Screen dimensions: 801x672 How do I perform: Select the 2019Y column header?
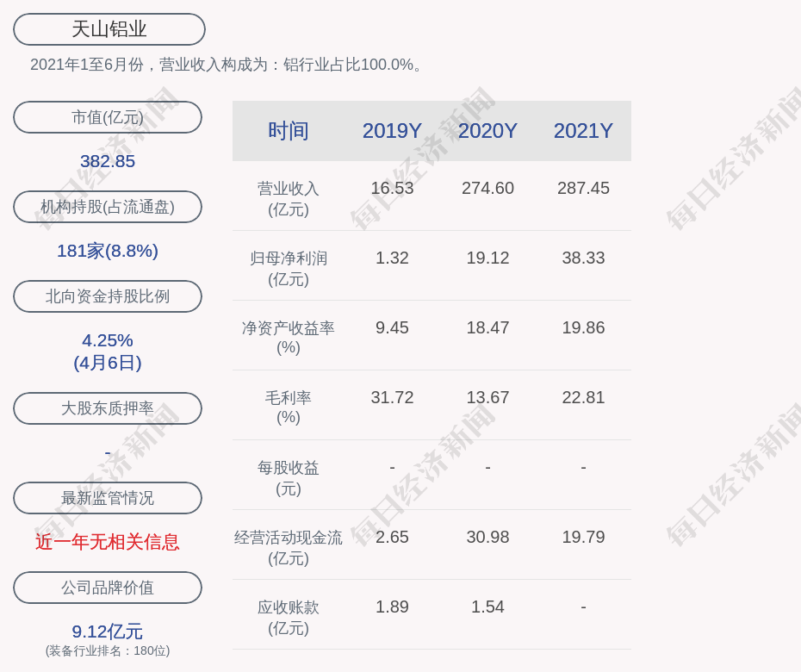[393, 131]
